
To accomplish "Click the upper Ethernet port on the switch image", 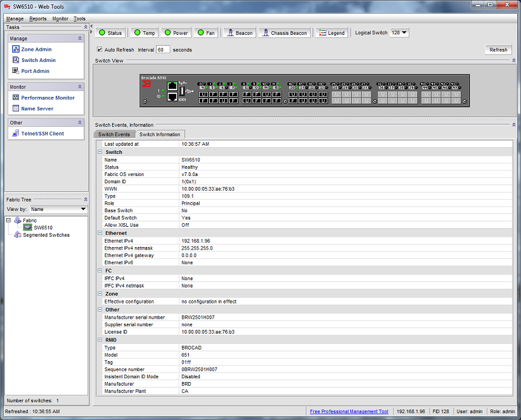I will point(172,86).
